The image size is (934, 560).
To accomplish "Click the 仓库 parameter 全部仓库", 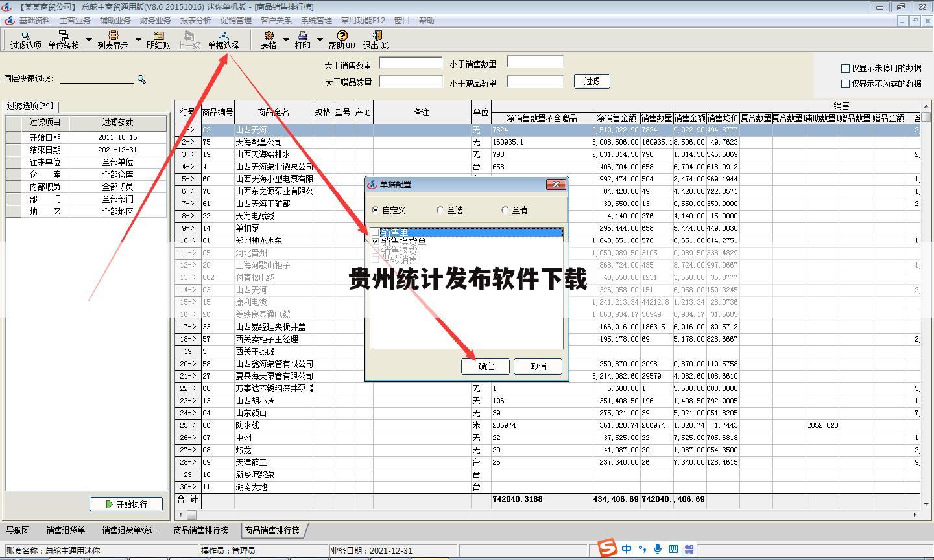I will (117, 174).
